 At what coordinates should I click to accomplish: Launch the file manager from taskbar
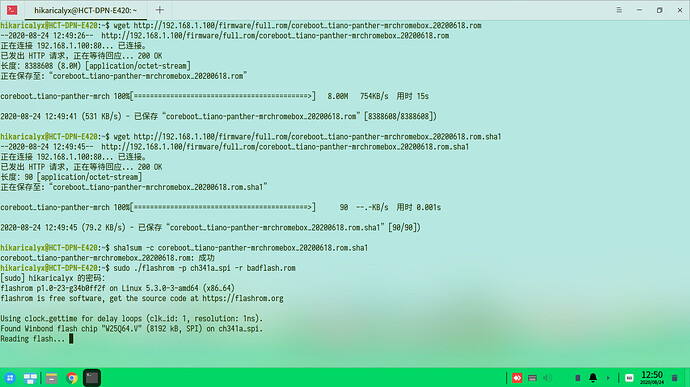(51, 378)
